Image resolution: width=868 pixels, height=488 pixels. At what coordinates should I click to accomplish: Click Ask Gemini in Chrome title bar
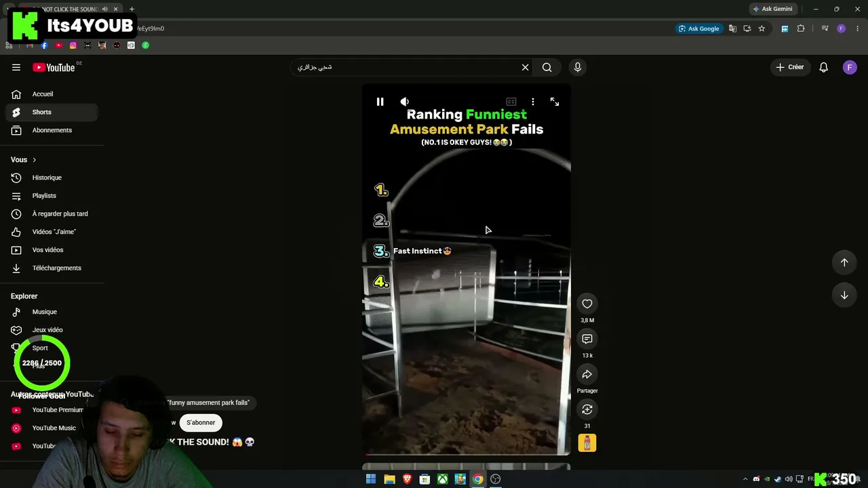point(772,9)
